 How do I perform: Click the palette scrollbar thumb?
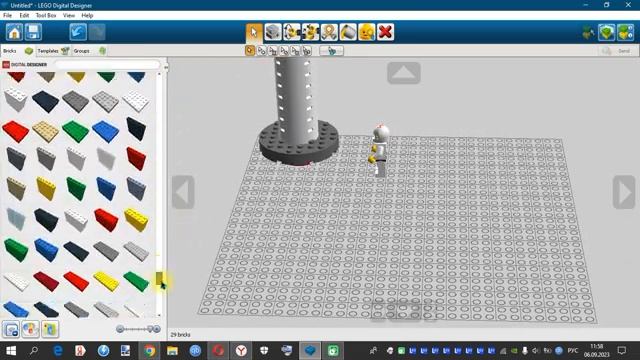pyautogui.click(x=159, y=278)
